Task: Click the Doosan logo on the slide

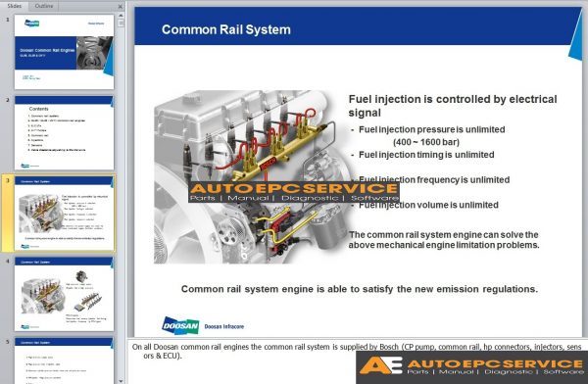Action: 180,325
